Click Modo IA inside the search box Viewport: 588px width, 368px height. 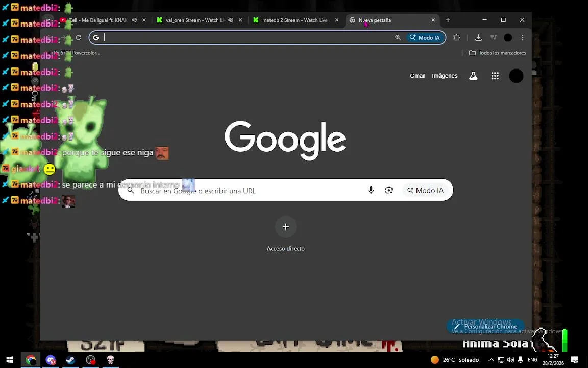425,190
